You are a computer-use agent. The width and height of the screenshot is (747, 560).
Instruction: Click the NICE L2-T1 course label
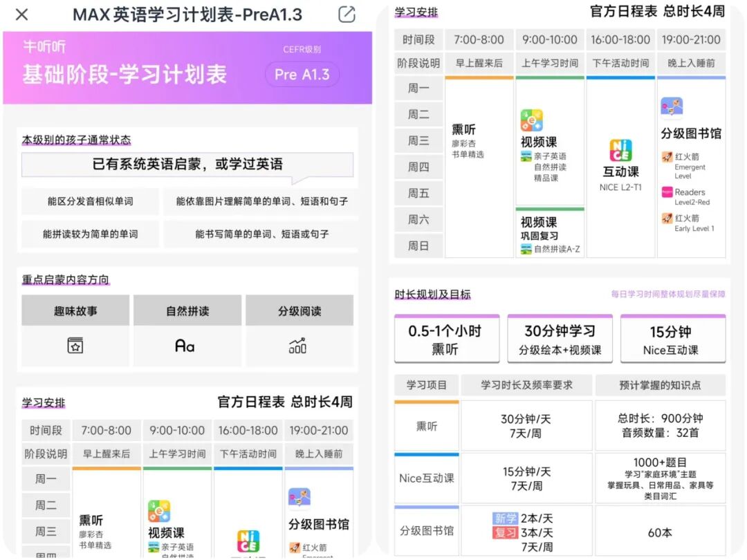point(620,187)
